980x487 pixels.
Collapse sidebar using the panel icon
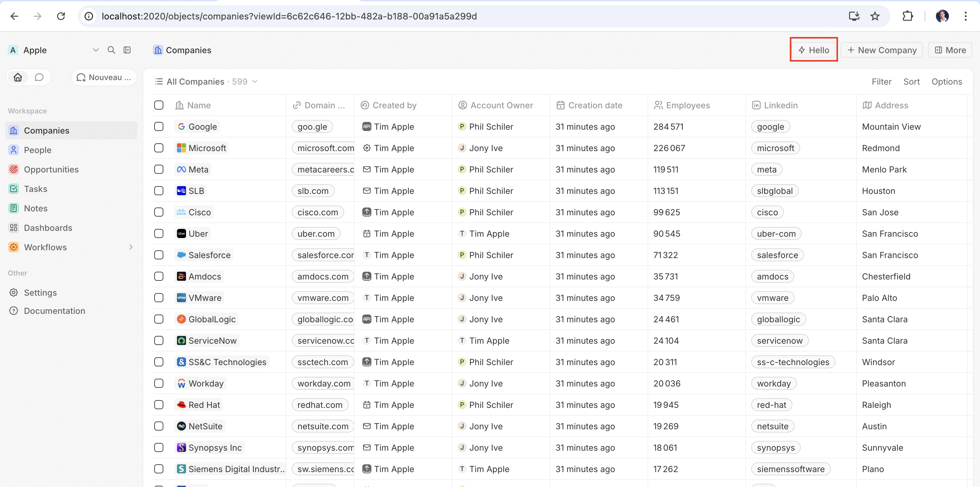tap(127, 50)
